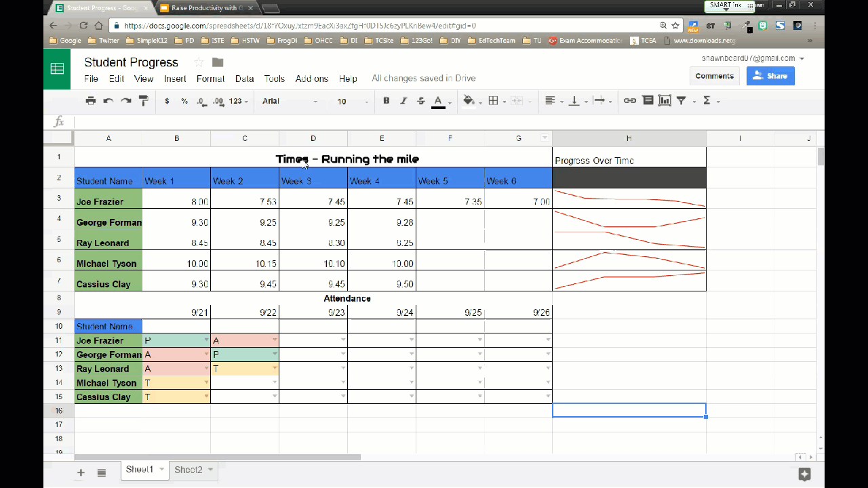Click the Insert chart icon
Screen dimensions: 868x488
click(665, 101)
